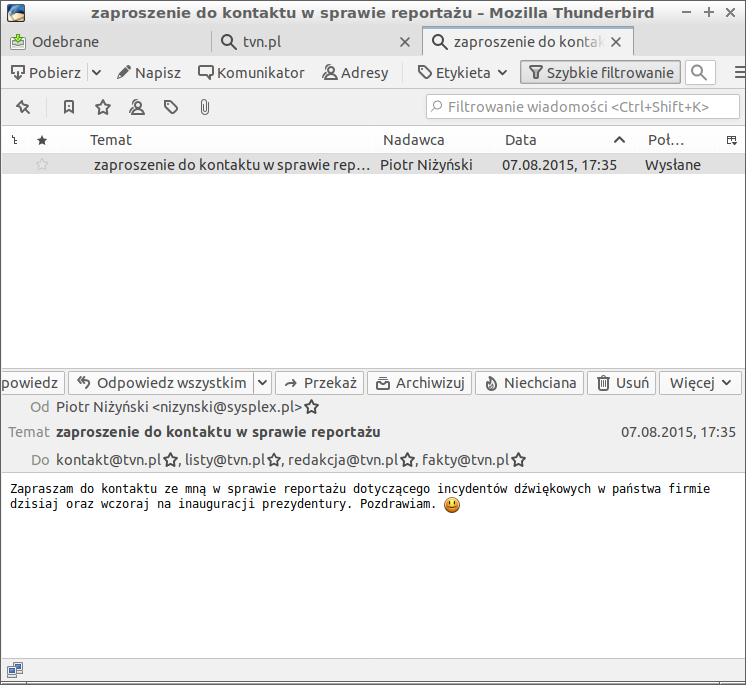Switch to the Odebrane tab
Screen dimensions: 746x685
click(65, 42)
